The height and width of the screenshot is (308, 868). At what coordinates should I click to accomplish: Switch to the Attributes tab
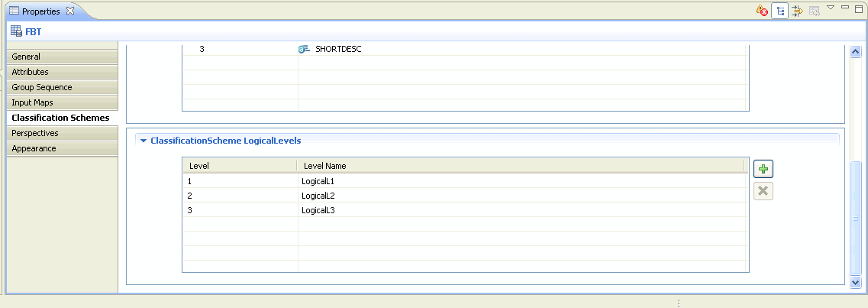coord(63,72)
